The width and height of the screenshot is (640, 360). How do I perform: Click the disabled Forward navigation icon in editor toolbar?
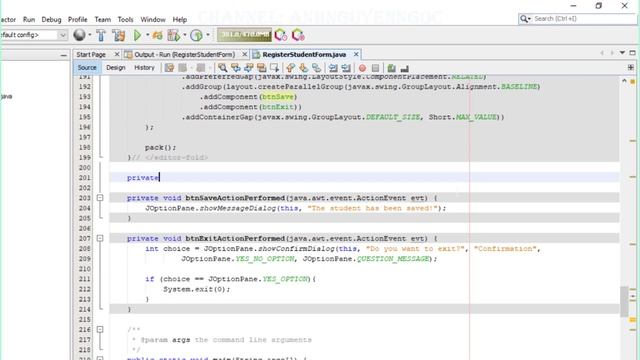[x=200, y=68]
